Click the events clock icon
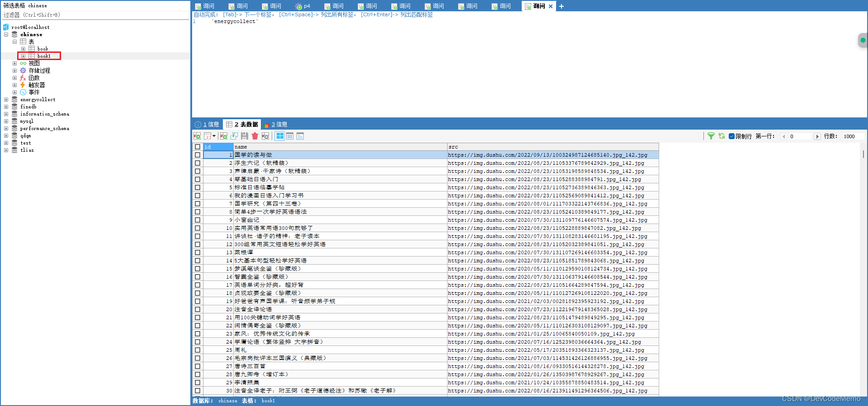Screen dimensions: 868x406 click(x=23, y=92)
